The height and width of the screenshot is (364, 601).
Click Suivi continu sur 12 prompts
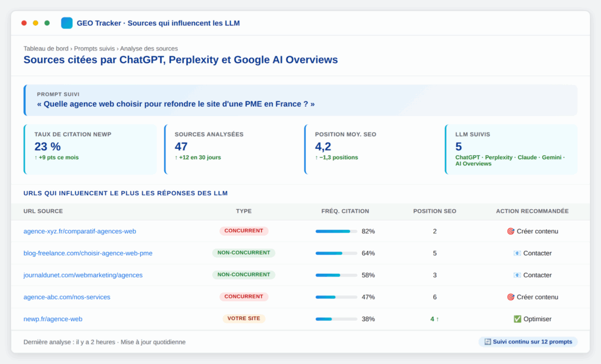527,342
